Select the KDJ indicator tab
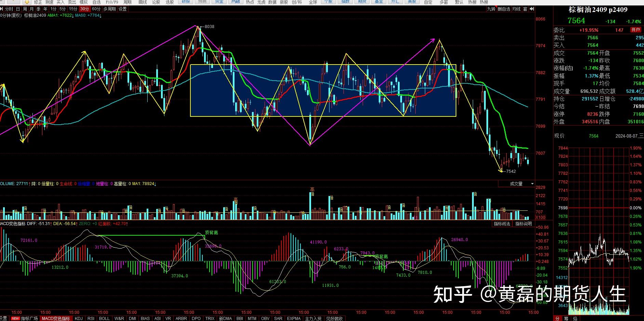 coord(79,318)
